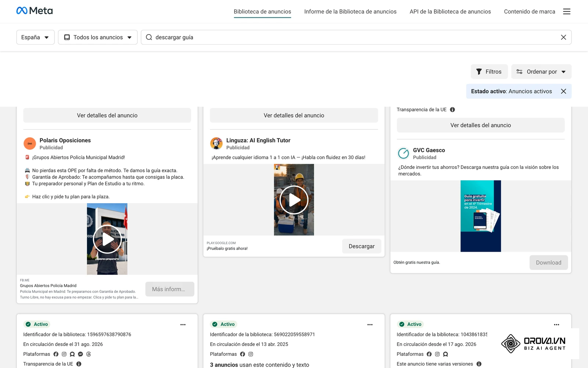This screenshot has height=368, width=588.
Task: Click Messenger platform icon in ad 1596597638790876
Action: point(80,354)
